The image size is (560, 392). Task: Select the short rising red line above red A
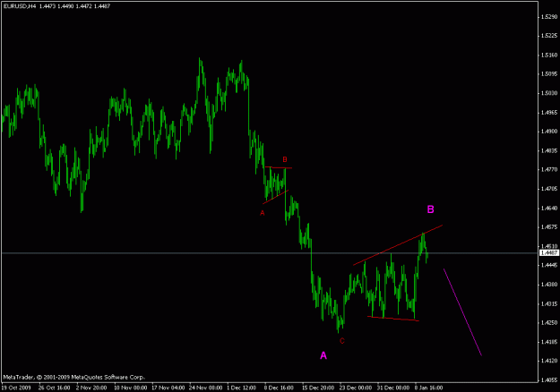point(275,197)
